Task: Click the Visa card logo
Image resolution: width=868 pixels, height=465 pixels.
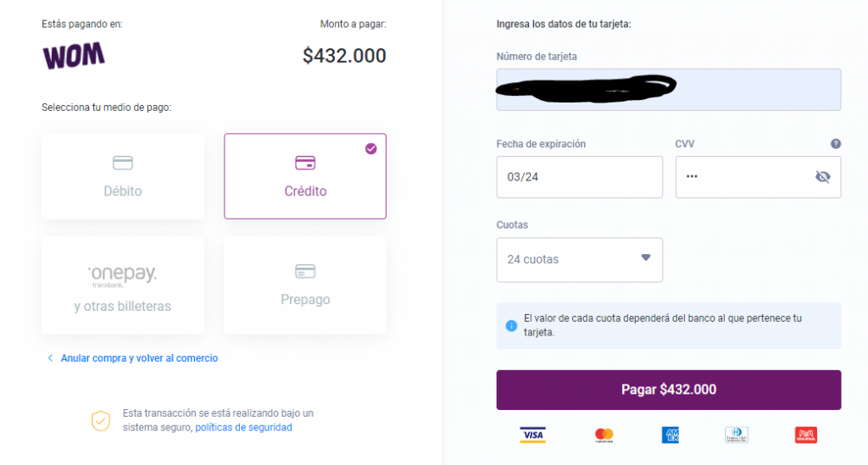Action: [x=532, y=435]
